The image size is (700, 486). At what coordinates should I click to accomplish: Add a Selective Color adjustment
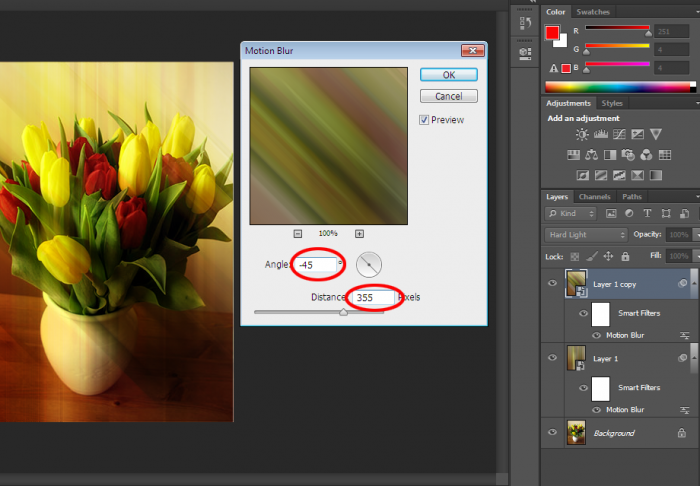[638, 175]
